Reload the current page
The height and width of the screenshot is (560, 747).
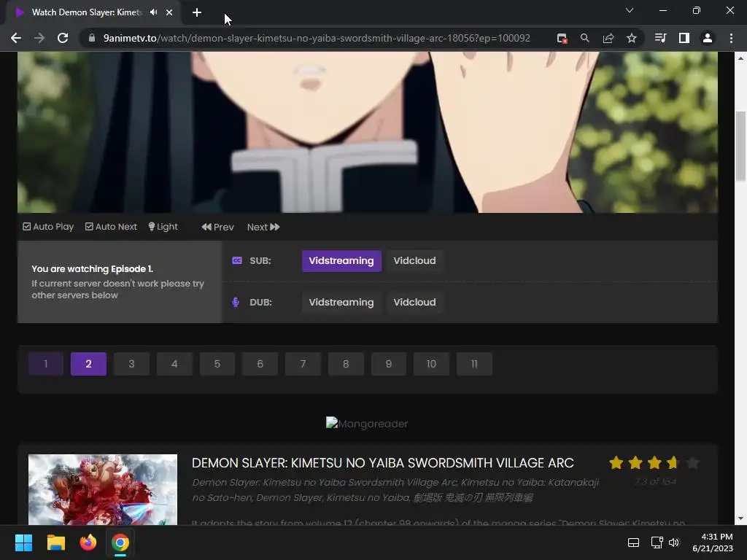[63, 38]
